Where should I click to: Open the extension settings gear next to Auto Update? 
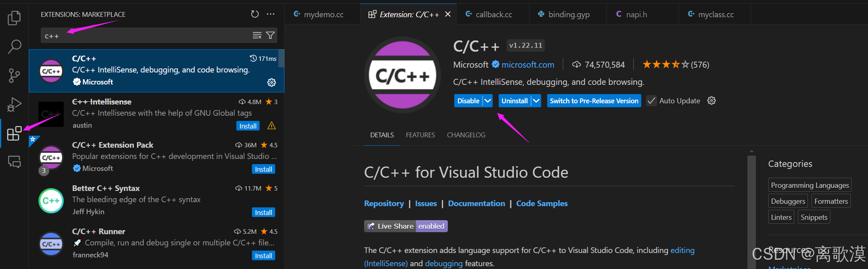[x=711, y=100]
